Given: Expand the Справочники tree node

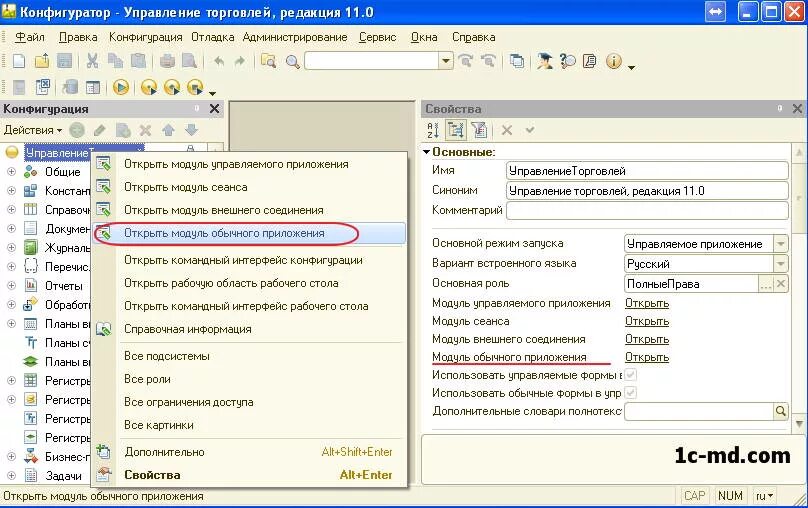Looking at the screenshot, I should point(11,210).
